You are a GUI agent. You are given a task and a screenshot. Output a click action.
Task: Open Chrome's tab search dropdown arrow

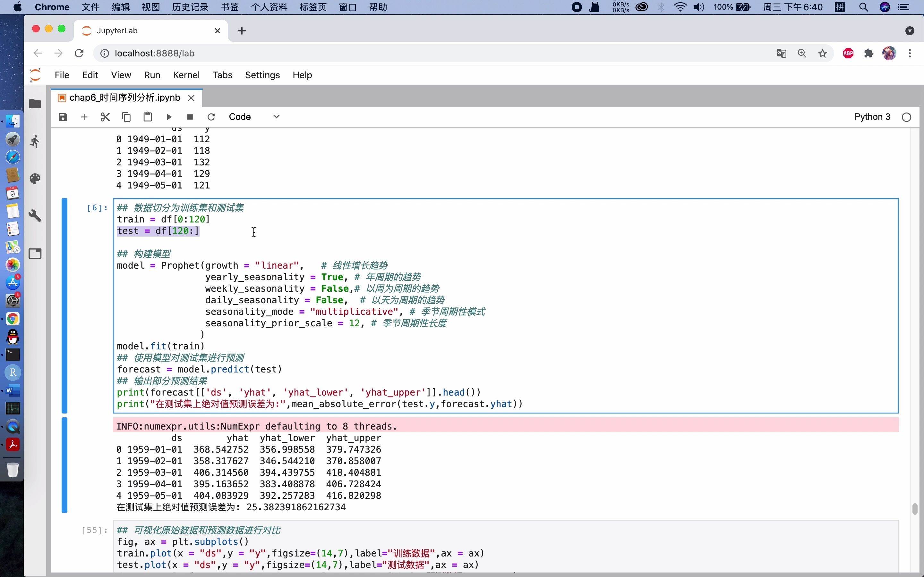pyautogui.click(x=910, y=31)
